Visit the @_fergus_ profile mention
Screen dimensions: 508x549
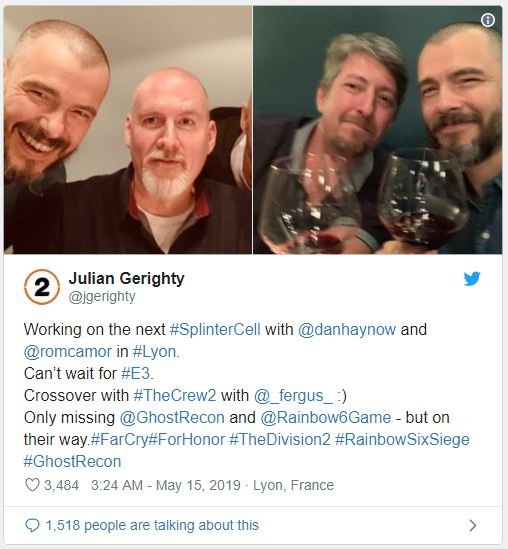(x=293, y=396)
